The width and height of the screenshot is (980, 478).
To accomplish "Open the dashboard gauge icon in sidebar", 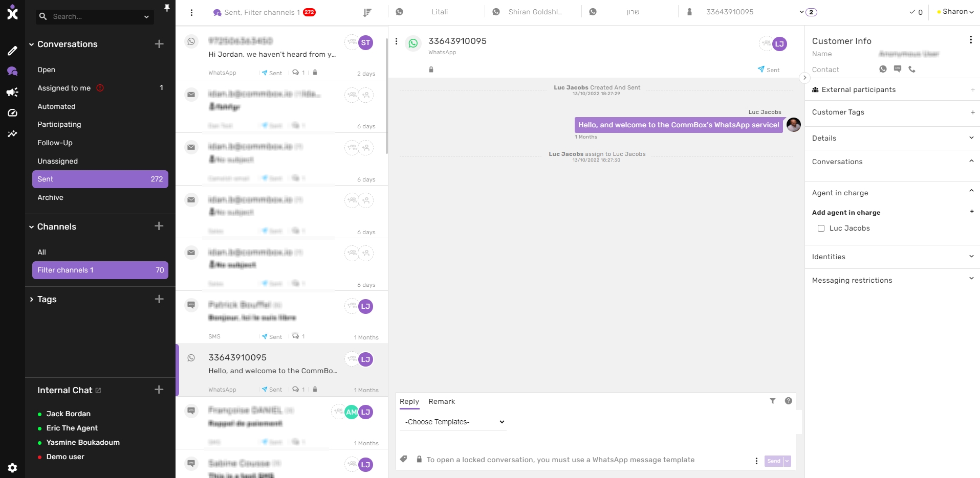I will [12, 112].
